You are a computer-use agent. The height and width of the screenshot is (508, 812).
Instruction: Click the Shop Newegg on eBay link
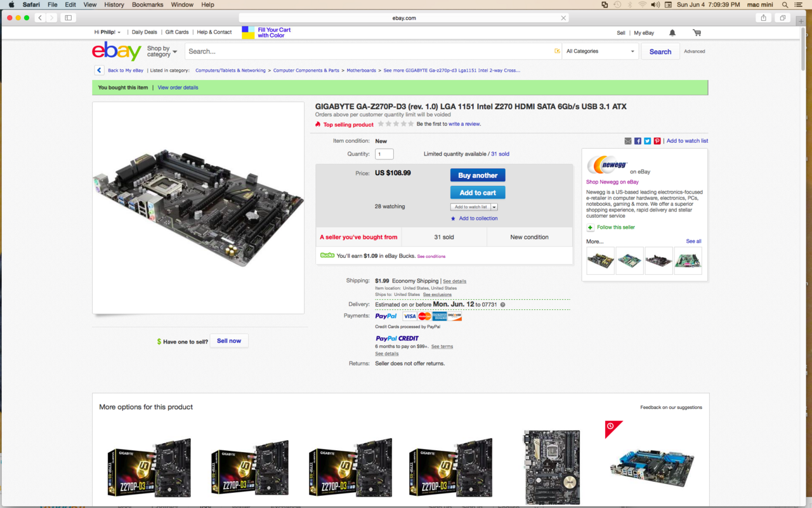point(612,182)
